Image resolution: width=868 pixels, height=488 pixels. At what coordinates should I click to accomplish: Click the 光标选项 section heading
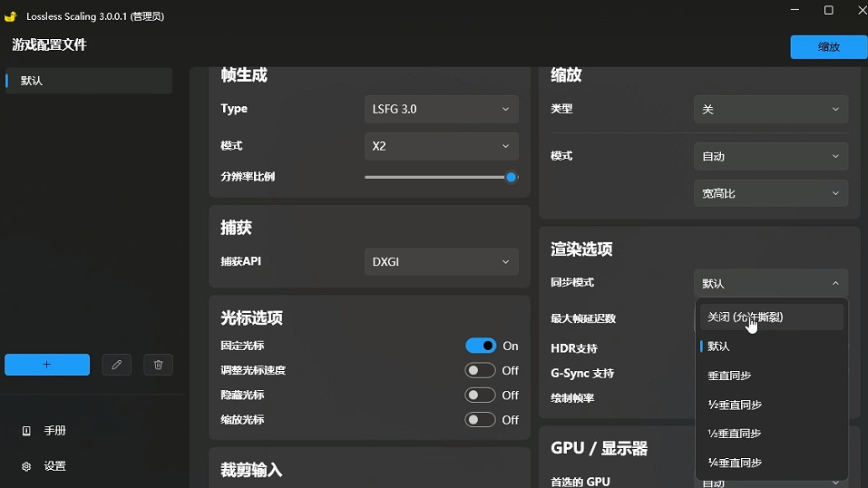[x=251, y=318]
